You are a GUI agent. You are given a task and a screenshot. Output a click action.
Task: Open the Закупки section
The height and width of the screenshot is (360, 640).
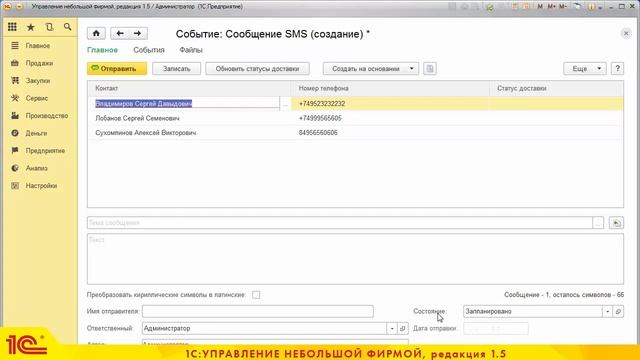click(x=38, y=81)
